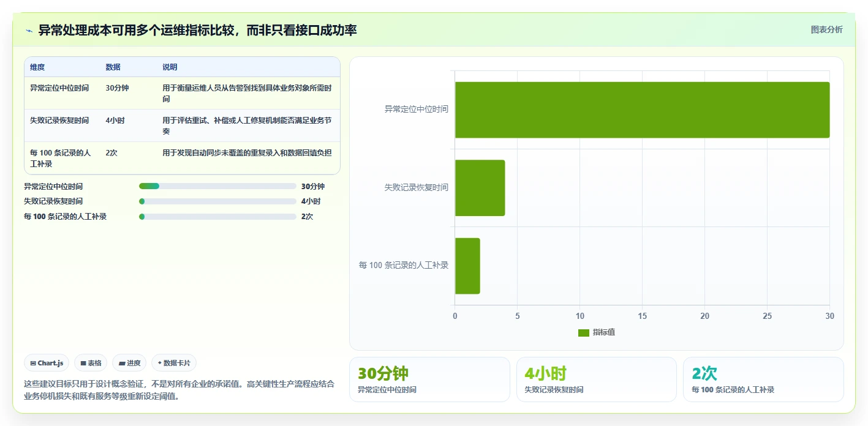Click the description starting 用于评估重试
868x426 pixels.
click(x=247, y=126)
